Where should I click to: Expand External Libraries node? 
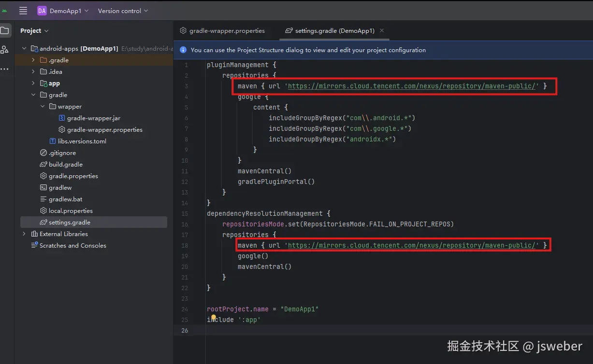coord(24,234)
